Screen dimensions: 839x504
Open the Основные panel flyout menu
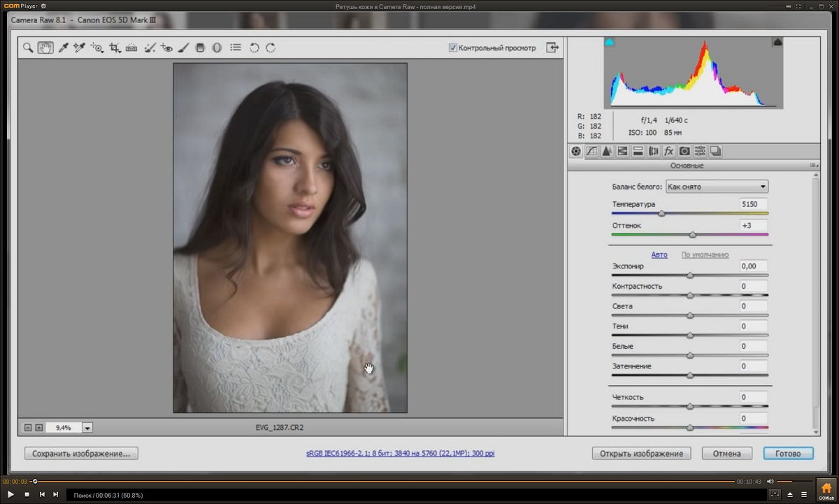814,166
